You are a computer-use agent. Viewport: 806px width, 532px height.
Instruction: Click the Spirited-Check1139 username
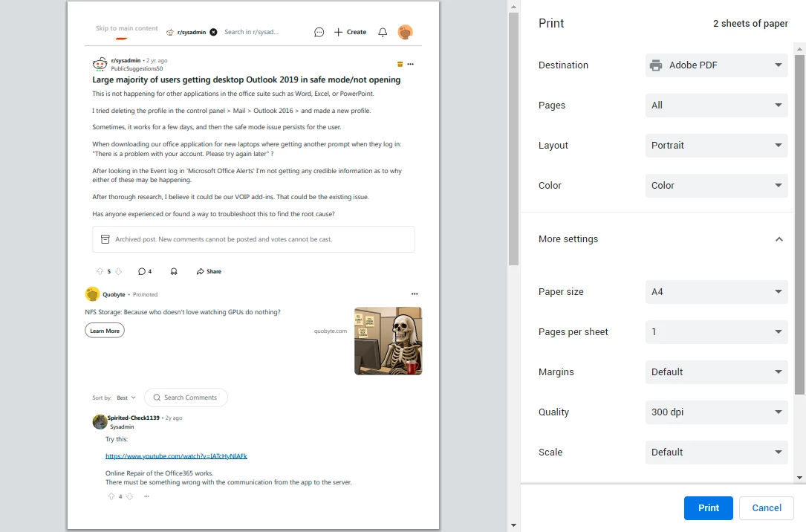134,418
